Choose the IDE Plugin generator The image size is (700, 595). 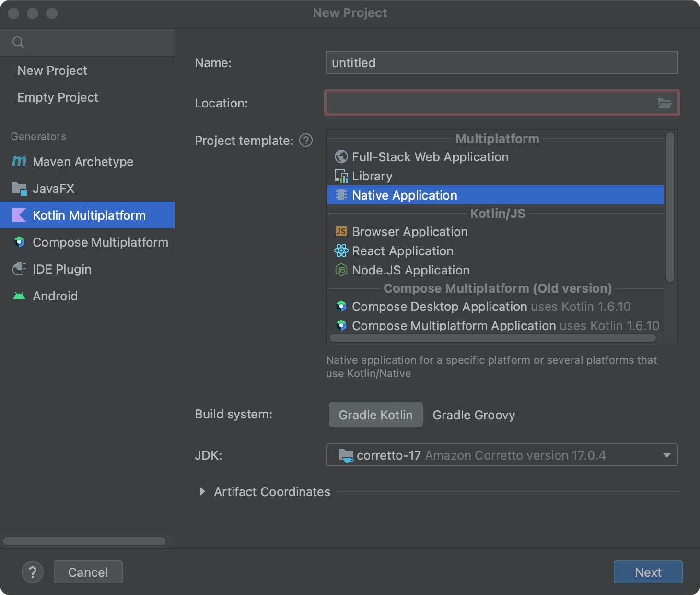[87, 269]
